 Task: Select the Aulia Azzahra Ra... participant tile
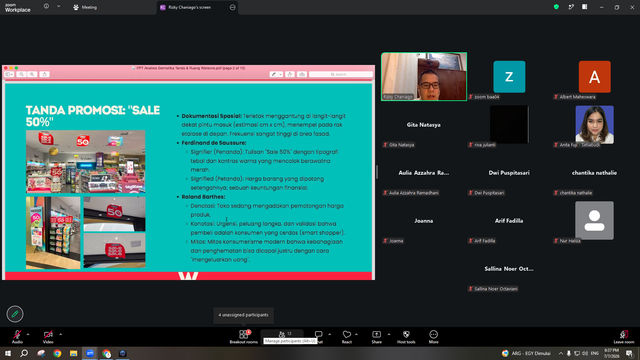pyautogui.click(x=424, y=173)
